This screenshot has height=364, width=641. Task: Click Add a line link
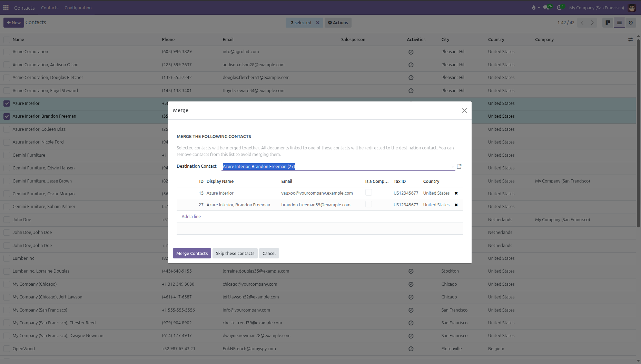tap(191, 217)
